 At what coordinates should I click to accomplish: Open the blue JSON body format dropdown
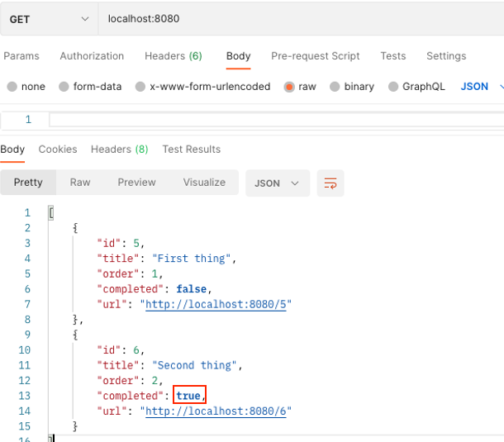click(482, 87)
